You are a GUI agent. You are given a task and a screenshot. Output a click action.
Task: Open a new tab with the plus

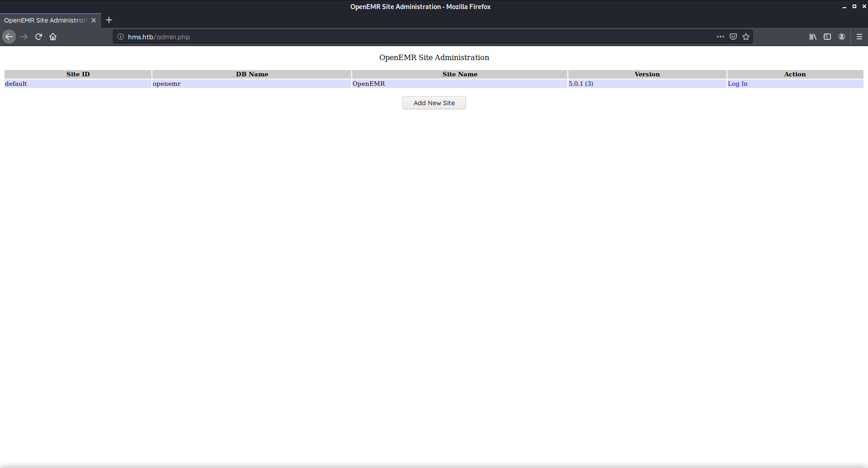(x=108, y=20)
